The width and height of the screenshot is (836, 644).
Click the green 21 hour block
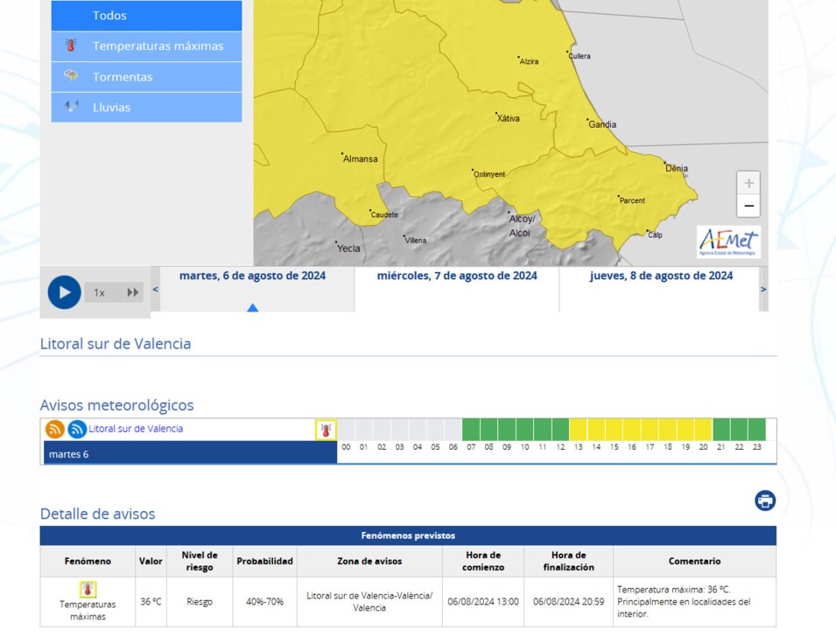pyautogui.click(x=721, y=430)
